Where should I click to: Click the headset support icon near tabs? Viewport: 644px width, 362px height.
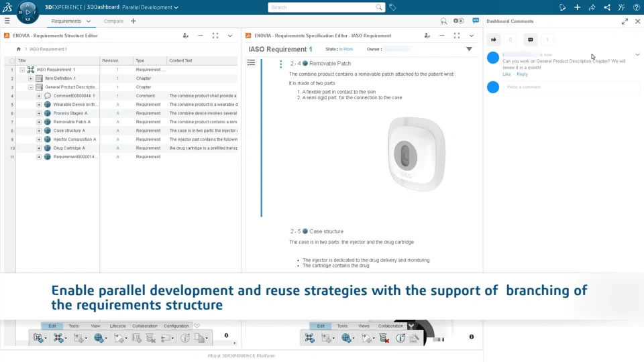tap(443, 21)
